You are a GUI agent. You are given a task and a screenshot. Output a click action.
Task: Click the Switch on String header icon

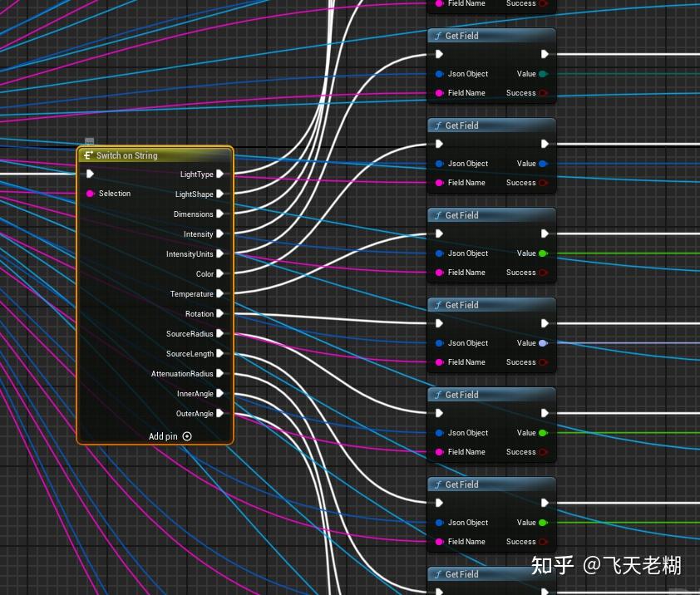pos(88,155)
